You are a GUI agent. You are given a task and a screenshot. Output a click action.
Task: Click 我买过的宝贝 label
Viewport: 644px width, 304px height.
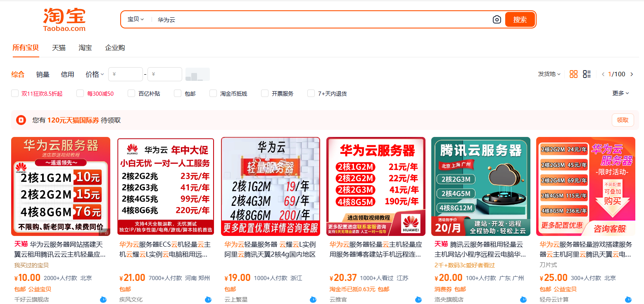pos(31,265)
